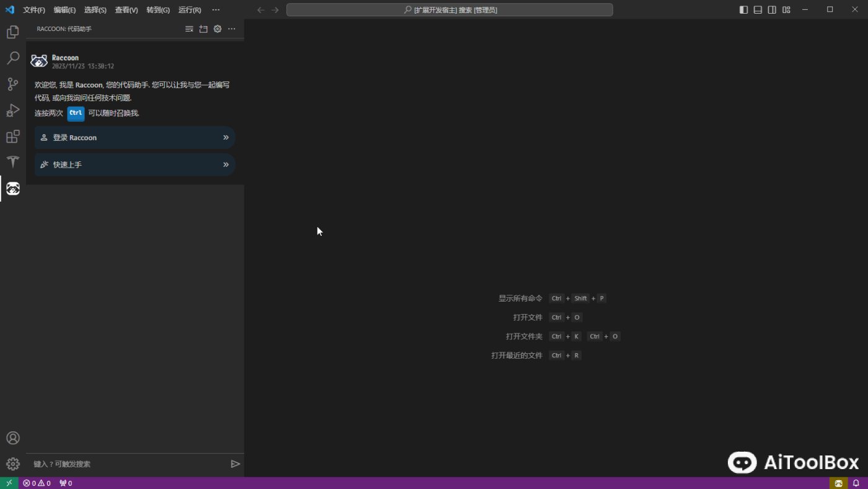
Task: Go back with the left arrow
Action: coord(261,10)
